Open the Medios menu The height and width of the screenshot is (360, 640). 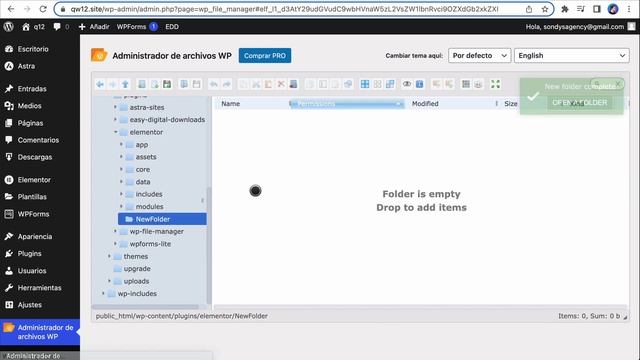click(x=29, y=106)
